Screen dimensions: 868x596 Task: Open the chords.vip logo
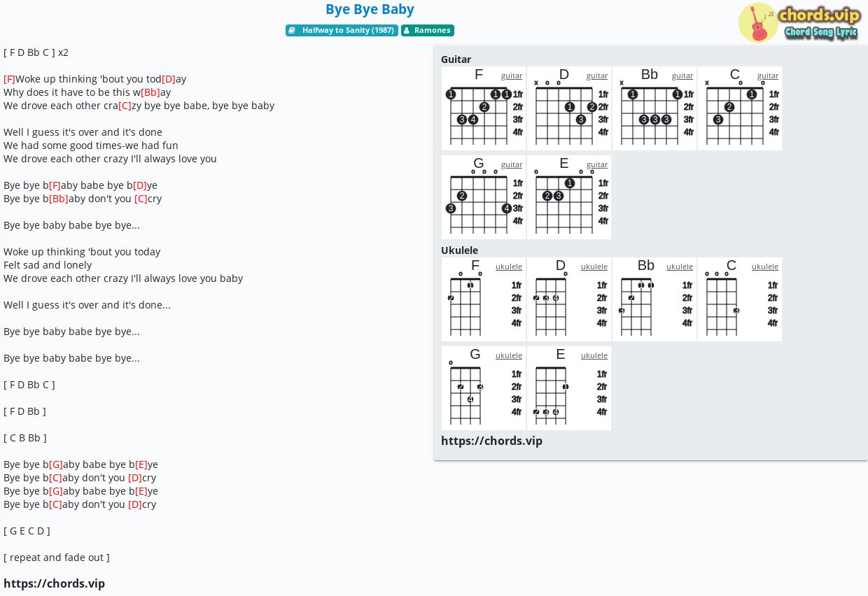coord(799,22)
